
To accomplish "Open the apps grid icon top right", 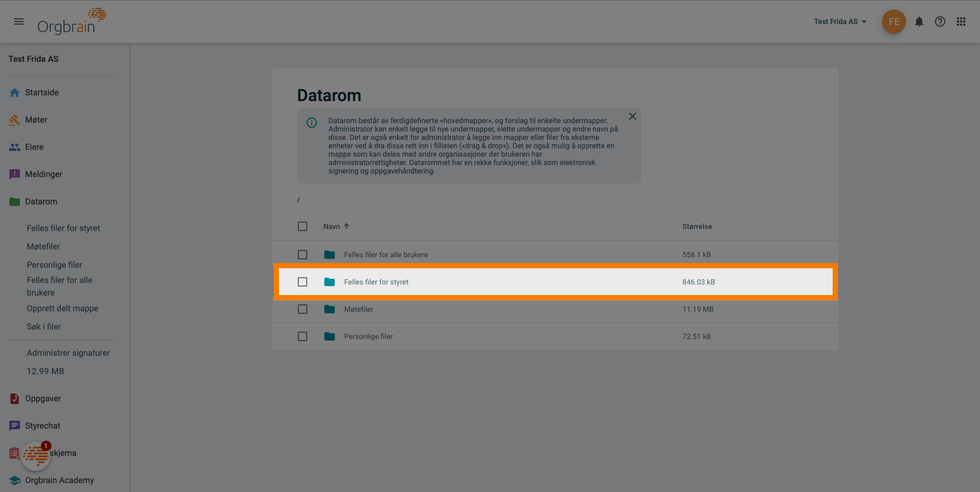I will (x=961, y=21).
